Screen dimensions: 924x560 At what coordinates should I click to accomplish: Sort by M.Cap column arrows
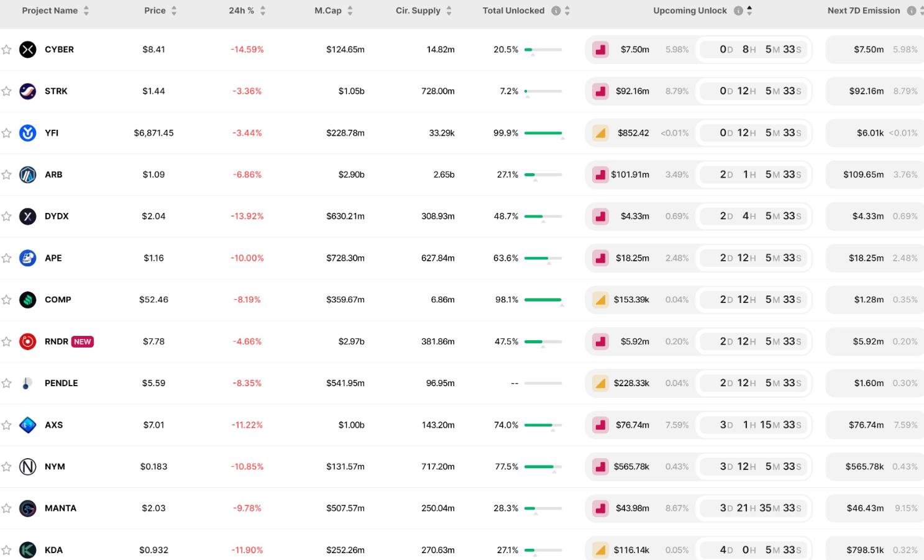350,11
